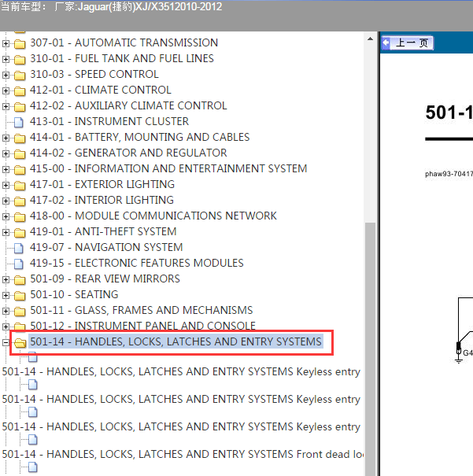This screenshot has height=476, width=473.
Task: Select 501-14 Handles, Locks, Latches entry
Action: (x=176, y=341)
